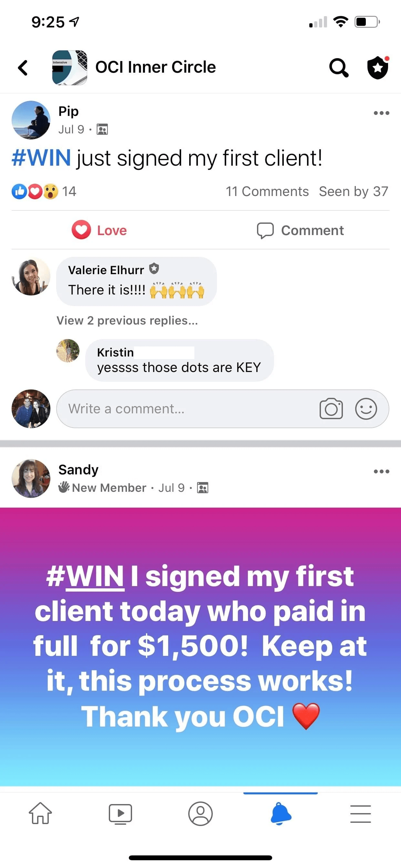Open the emoji smiley picker icon

(366, 409)
